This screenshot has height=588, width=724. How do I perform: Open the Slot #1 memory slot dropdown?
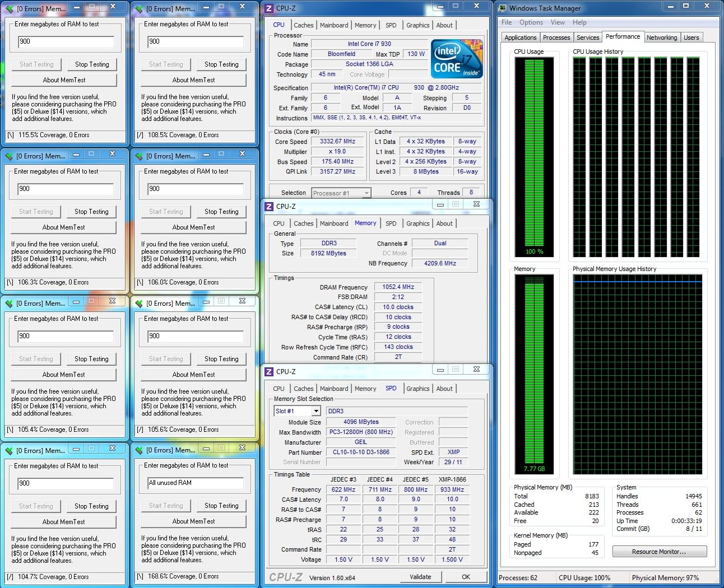coord(315,411)
